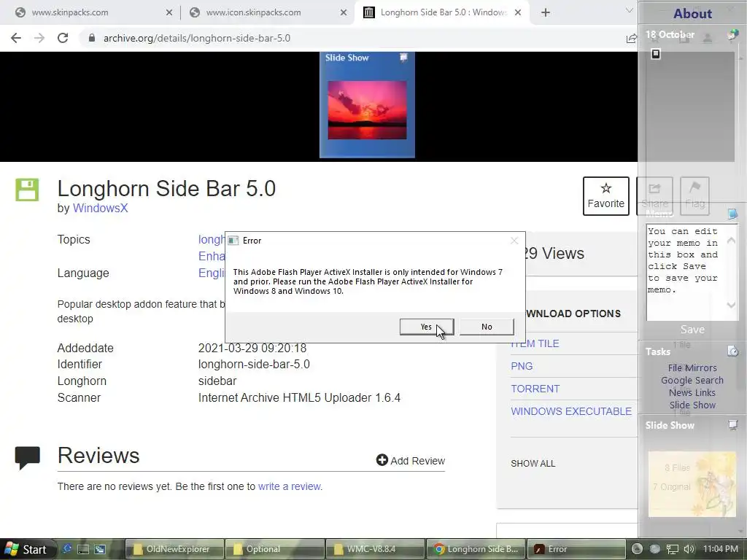The height and width of the screenshot is (560, 747).
Task: Open the tab search chevron
Action: [x=629, y=10]
